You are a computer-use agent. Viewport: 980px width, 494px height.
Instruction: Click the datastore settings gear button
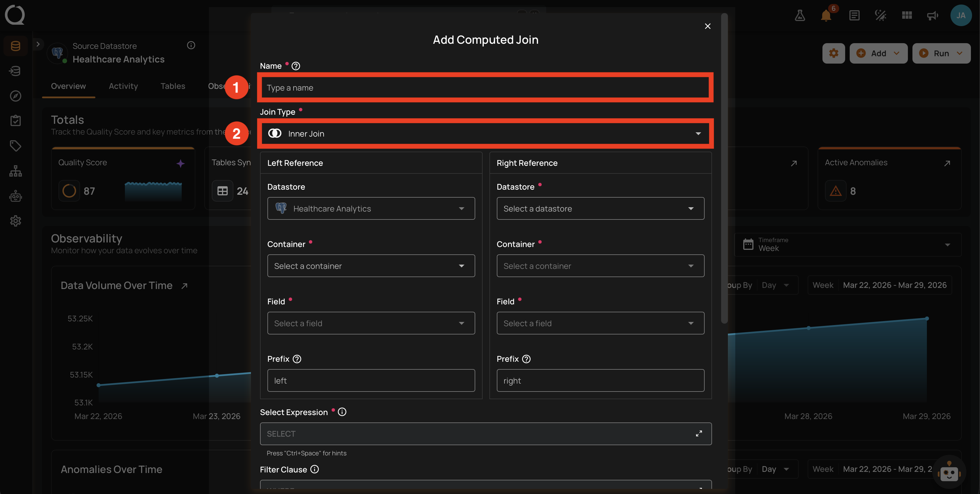click(x=834, y=53)
